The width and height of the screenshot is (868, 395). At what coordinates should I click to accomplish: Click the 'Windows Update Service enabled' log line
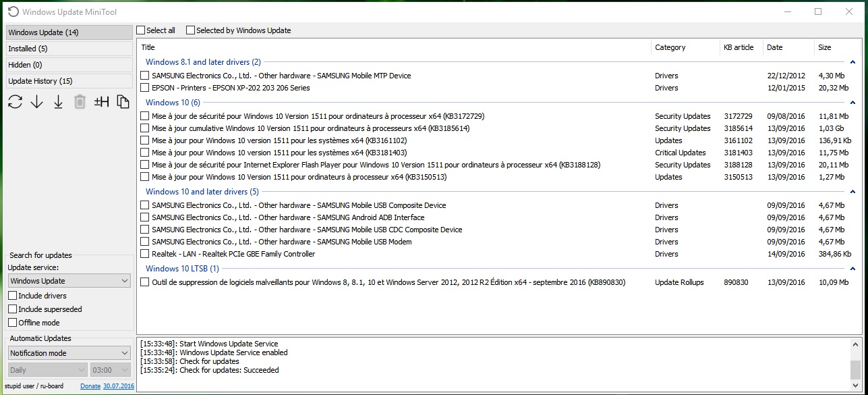[x=214, y=352]
